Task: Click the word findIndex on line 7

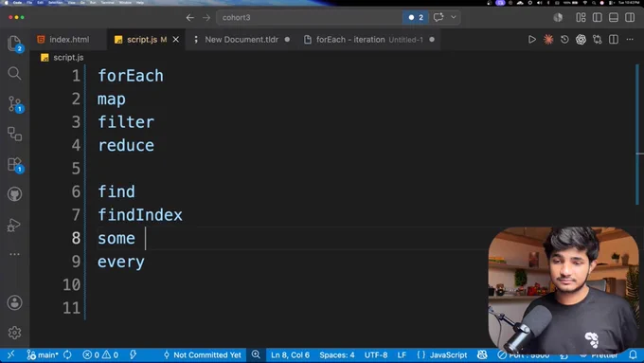Action: 140,215
